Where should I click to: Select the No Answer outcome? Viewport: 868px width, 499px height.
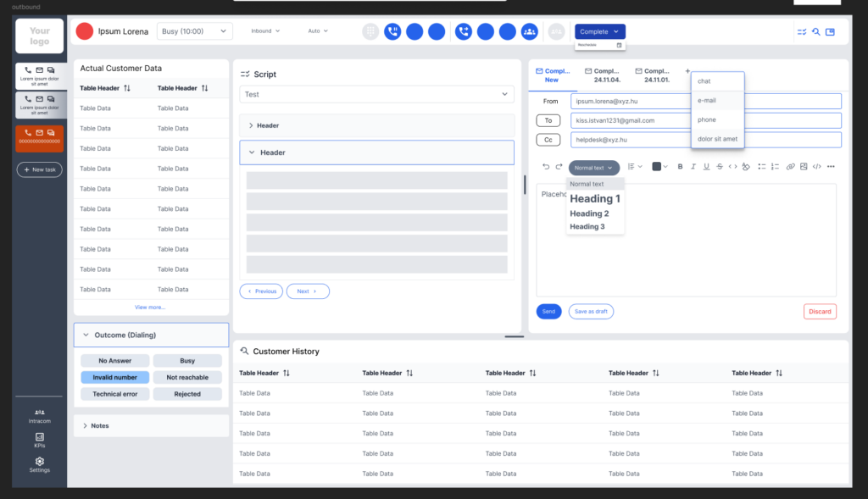click(x=114, y=361)
